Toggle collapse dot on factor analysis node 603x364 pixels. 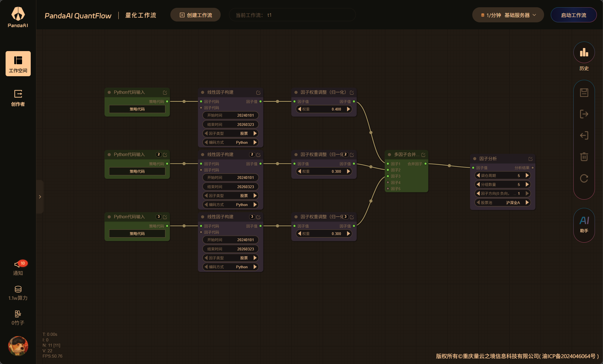[475, 159]
